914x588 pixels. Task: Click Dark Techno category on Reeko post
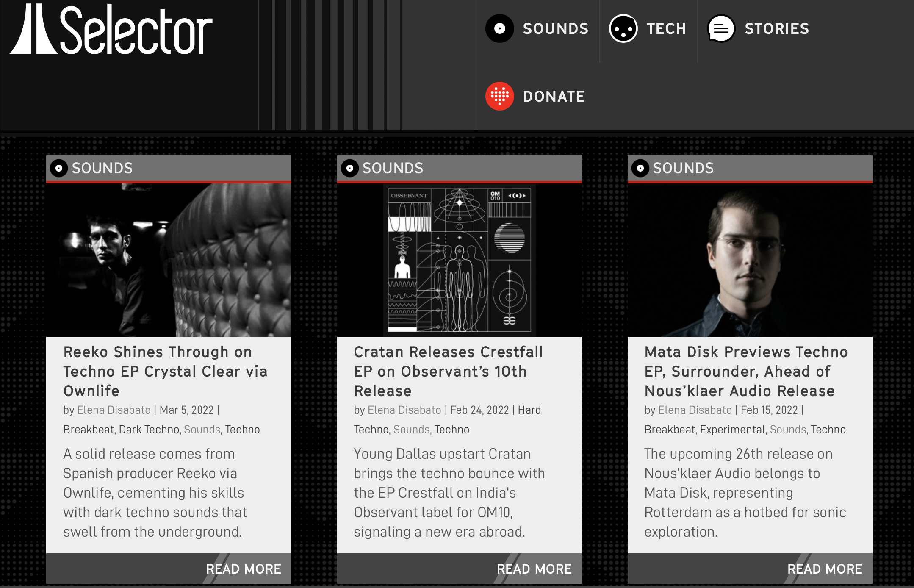coord(149,430)
